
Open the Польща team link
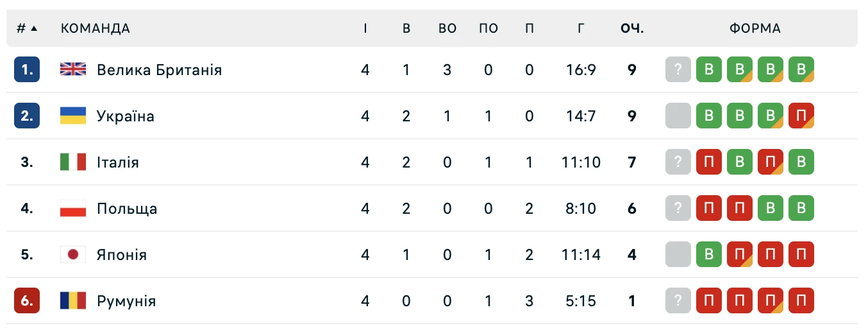pyautogui.click(x=127, y=208)
